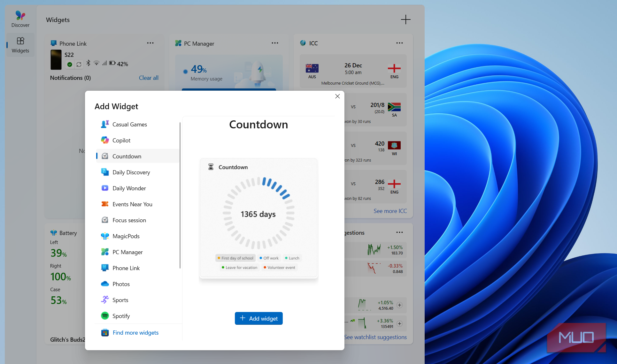
Task: Choose Sports from the widget list
Action: pyautogui.click(x=138, y=300)
